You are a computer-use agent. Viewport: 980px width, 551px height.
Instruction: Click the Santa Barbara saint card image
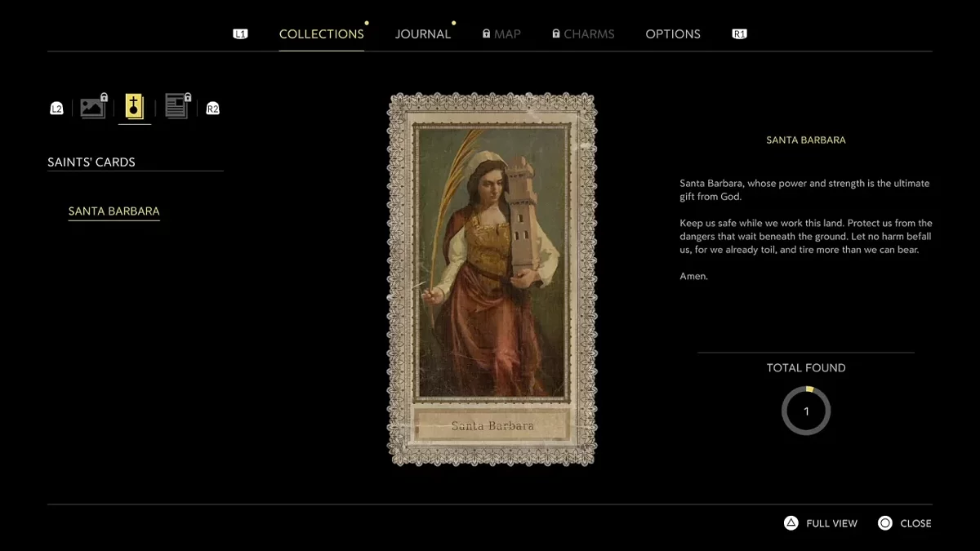[x=492, y=279]
